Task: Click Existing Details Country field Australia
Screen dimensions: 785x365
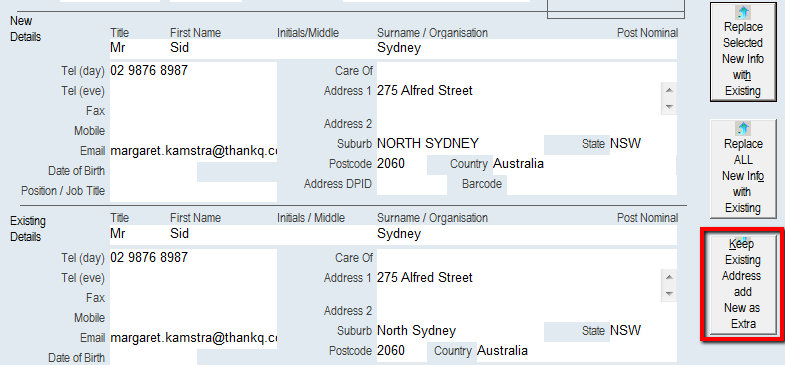Action: click(576, 351)
